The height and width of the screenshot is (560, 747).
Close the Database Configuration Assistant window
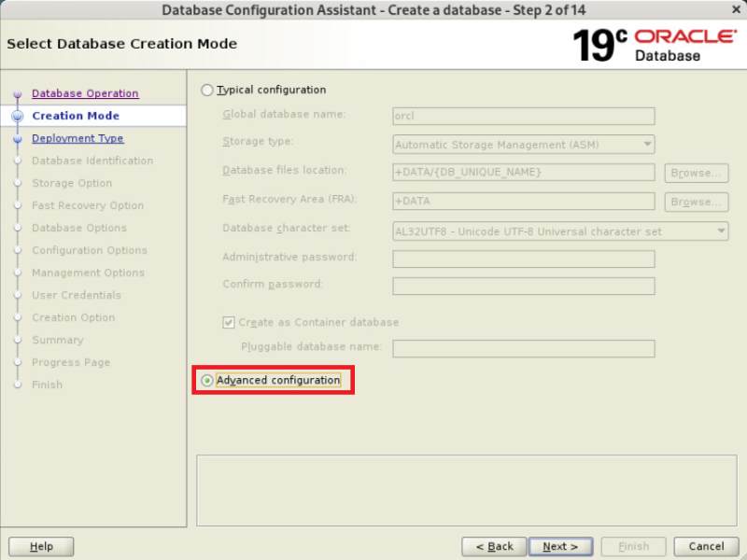736,9
